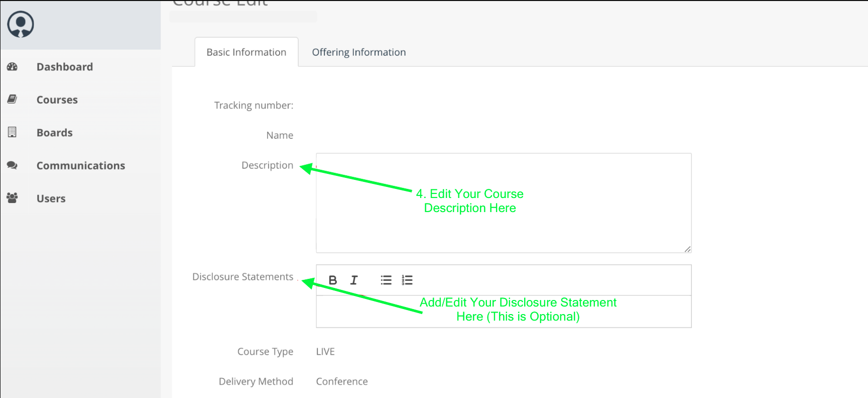Click the Name field label
The height and width of the screenshot is (398, 868).
tap(280, 135)
